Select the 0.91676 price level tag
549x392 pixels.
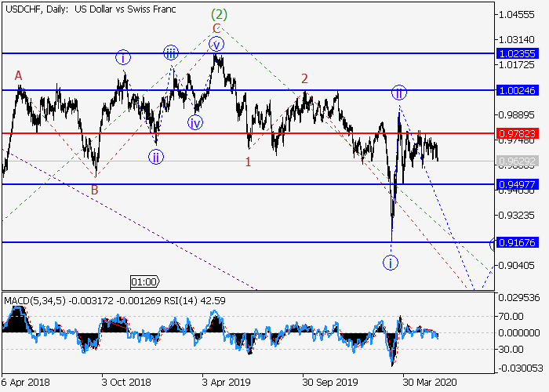click(x=517, y=243)
